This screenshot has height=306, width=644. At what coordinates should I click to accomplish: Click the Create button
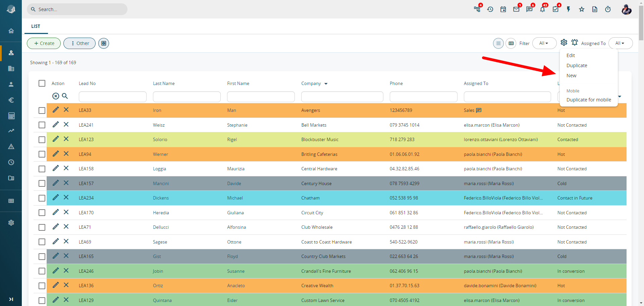click(44, 43)
